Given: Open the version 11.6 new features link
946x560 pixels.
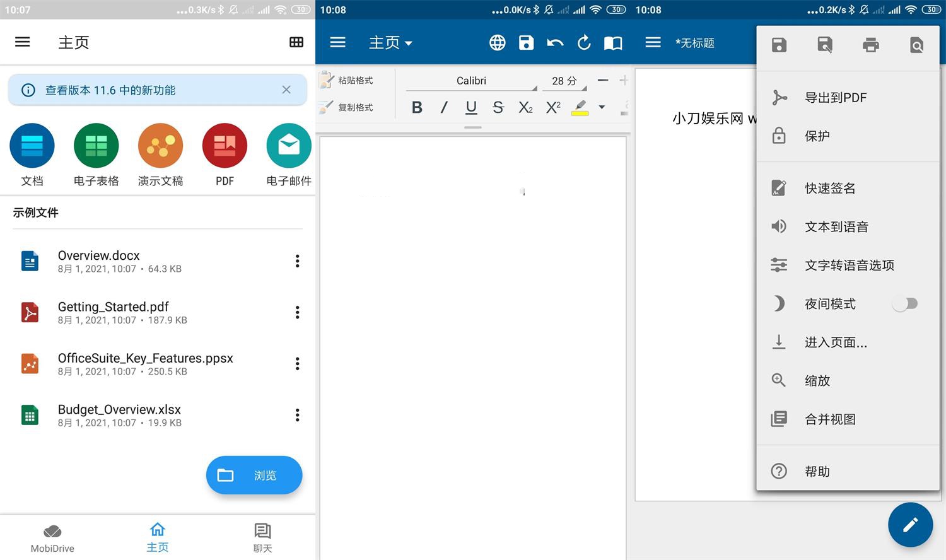Looking at the screenshot, I should tap(111, 90).
